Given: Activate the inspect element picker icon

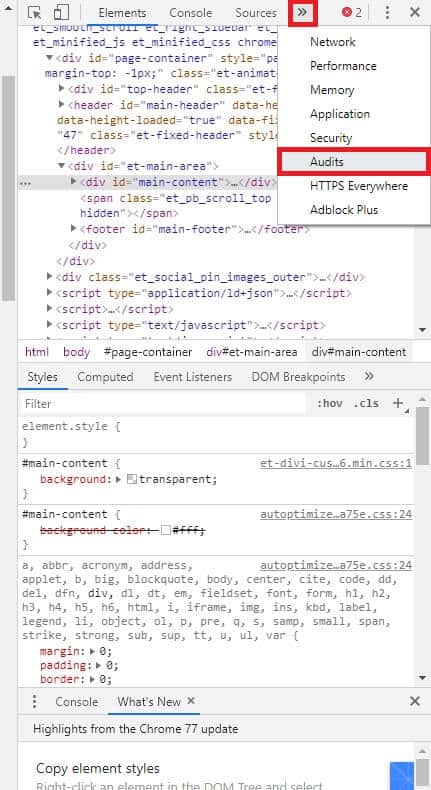Looking at the screenshot, I should tap(34, 13).
